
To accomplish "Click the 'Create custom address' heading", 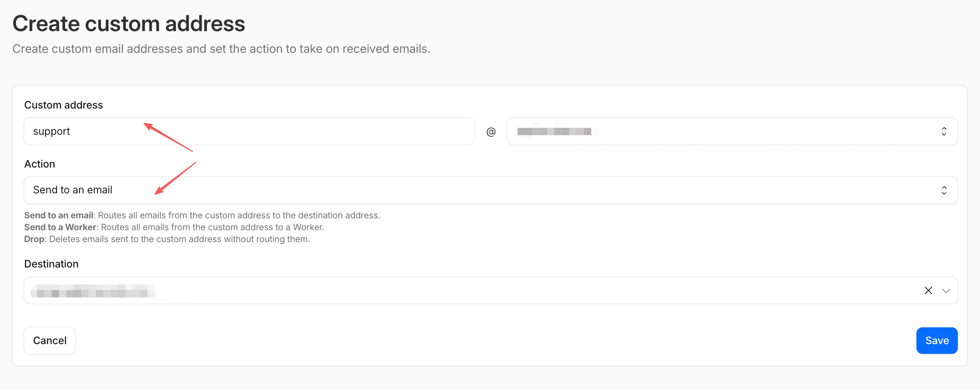I will pyautogui.click(x=129, y=23).
